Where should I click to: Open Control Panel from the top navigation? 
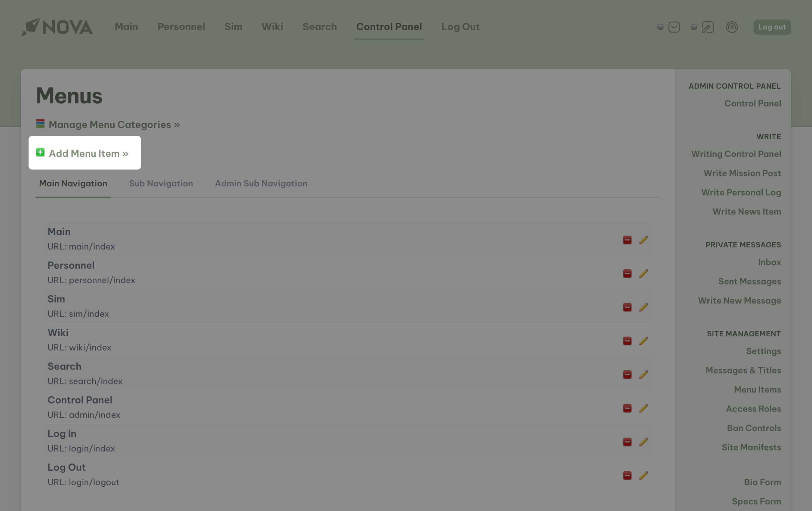tap(389, 27)
